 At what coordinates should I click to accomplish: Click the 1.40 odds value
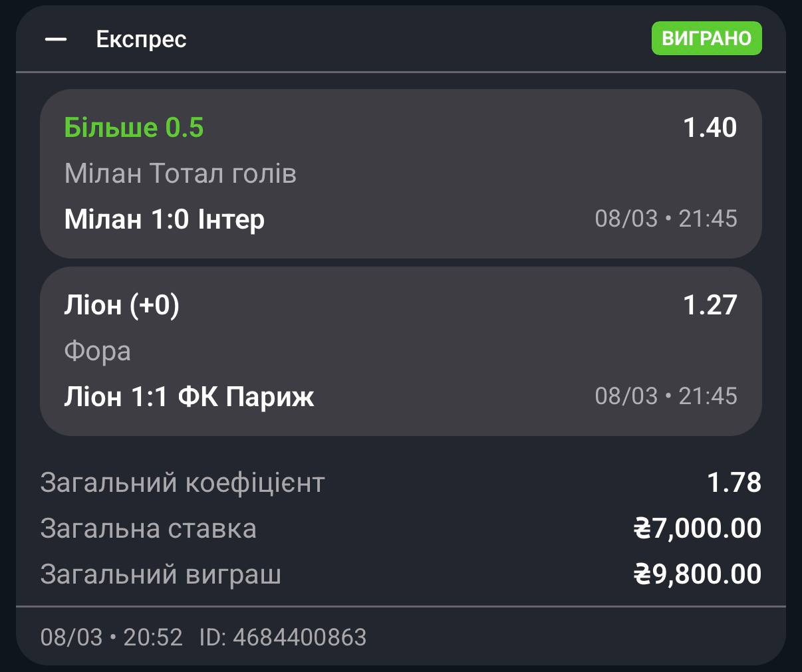[x=710, y=128]
